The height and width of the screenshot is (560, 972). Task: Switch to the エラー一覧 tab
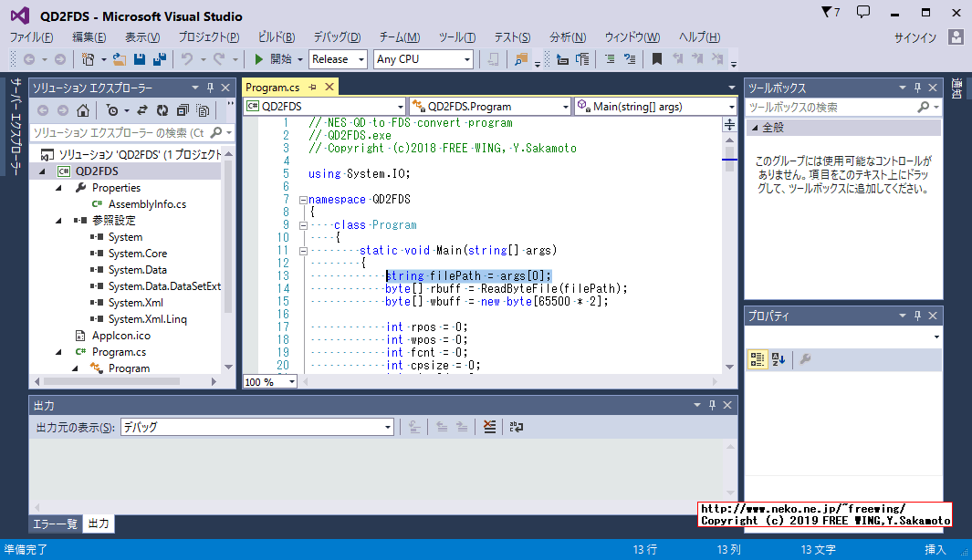[56, 524]
